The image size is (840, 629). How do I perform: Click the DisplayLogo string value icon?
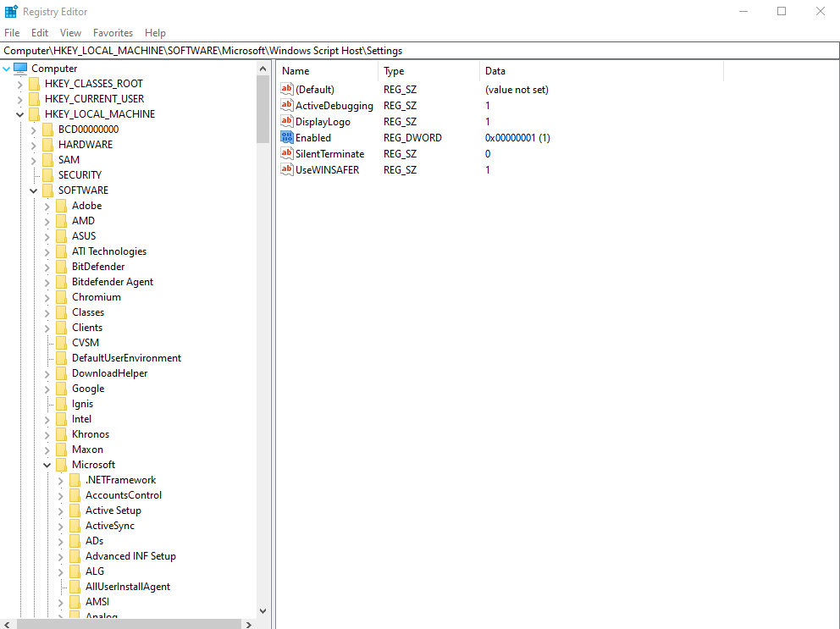(x=287, y=122)
